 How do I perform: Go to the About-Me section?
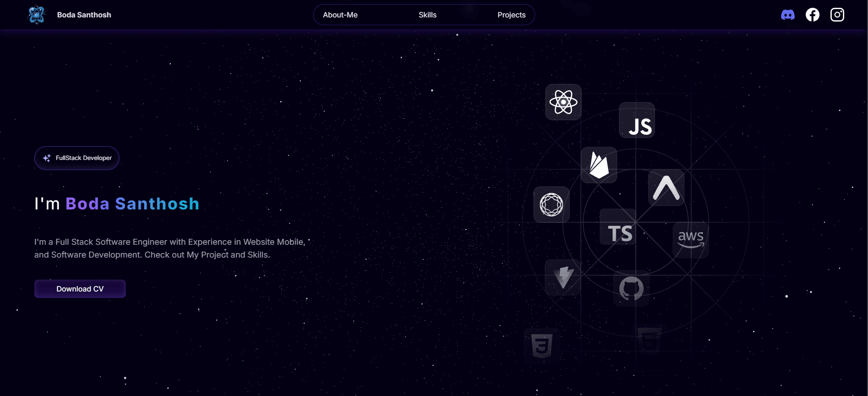click(340, 15)
